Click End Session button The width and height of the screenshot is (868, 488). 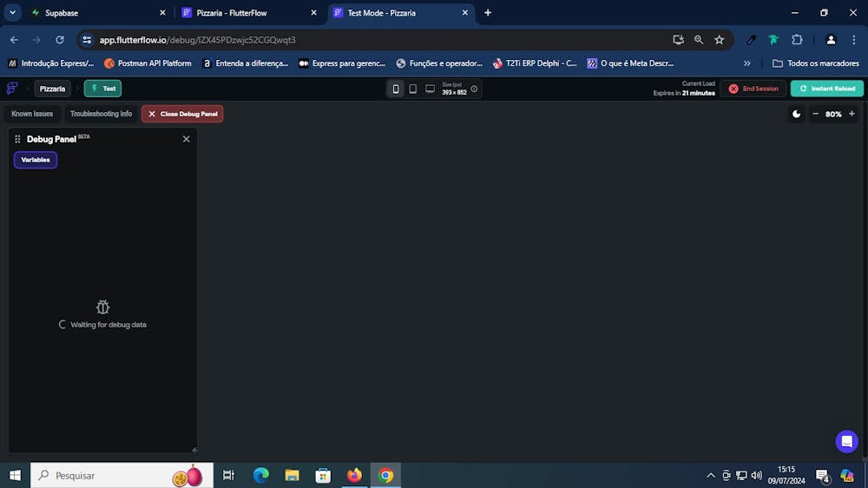[753, 89]
